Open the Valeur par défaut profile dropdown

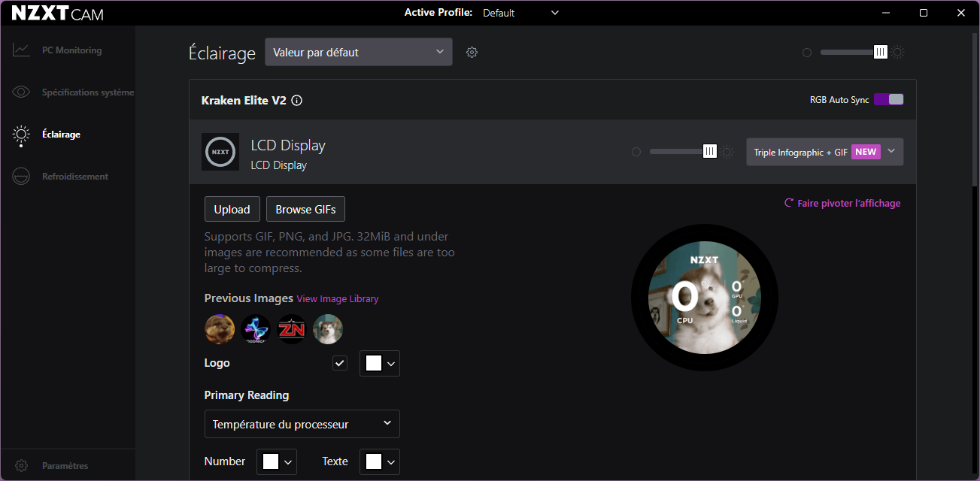click(359, 52)
